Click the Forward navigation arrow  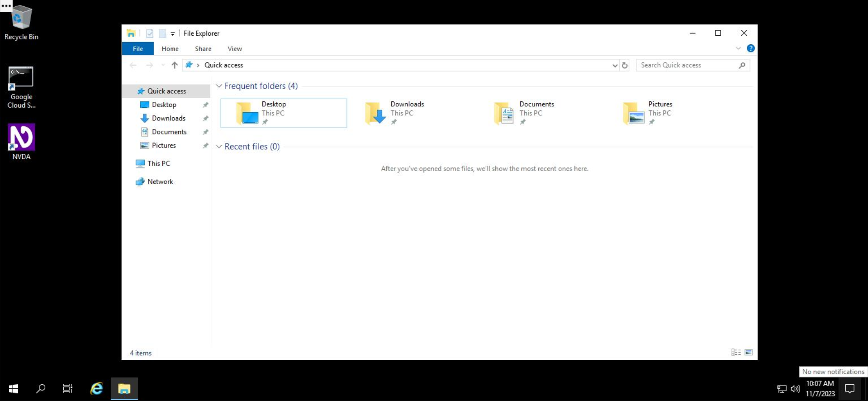149,65
